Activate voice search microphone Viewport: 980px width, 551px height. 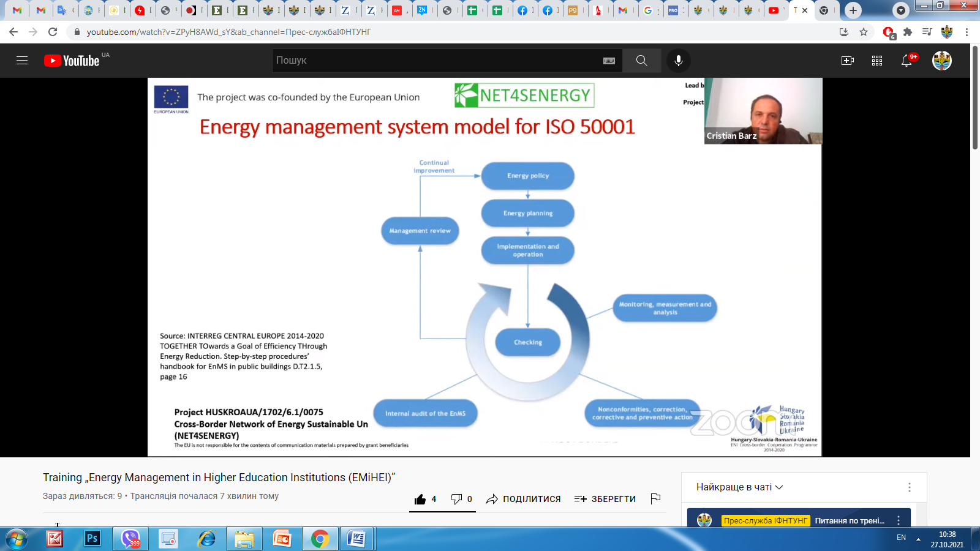[678, 61]
